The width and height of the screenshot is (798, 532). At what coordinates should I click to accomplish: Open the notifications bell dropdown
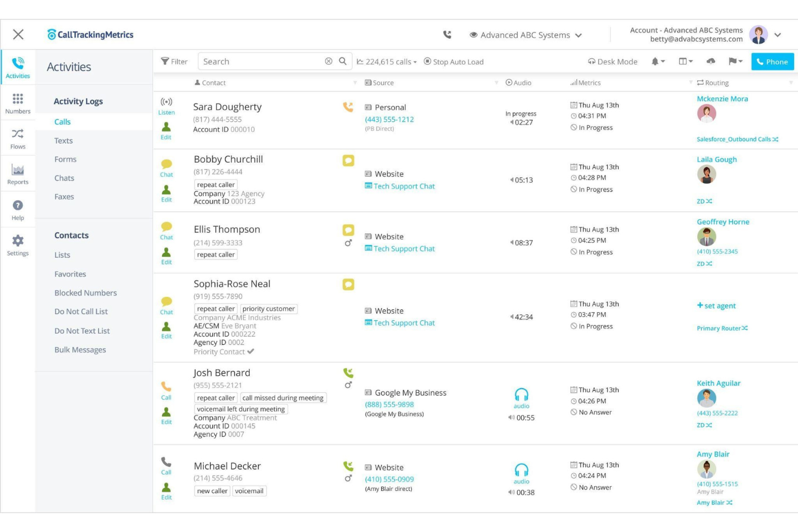click(x=658, y=61)
